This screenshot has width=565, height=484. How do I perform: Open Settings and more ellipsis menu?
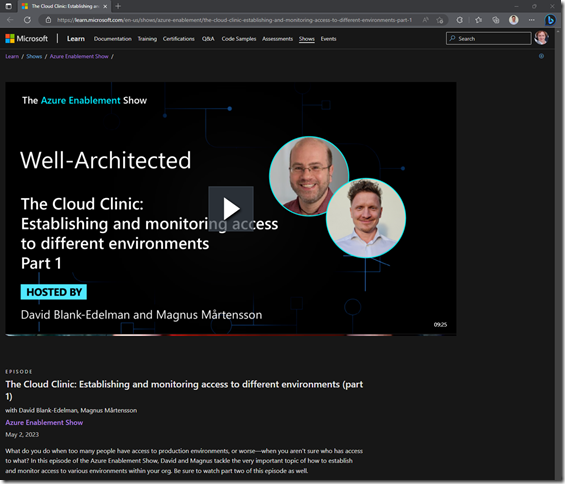coord(531,20)
